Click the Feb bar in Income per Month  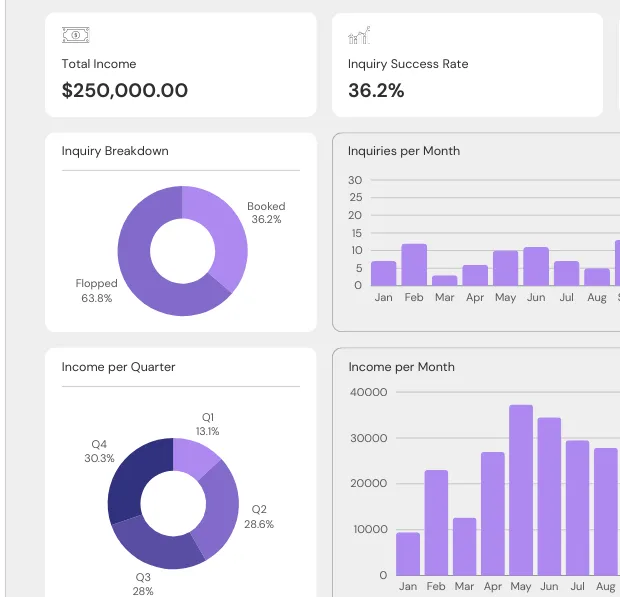click(436, 523)
